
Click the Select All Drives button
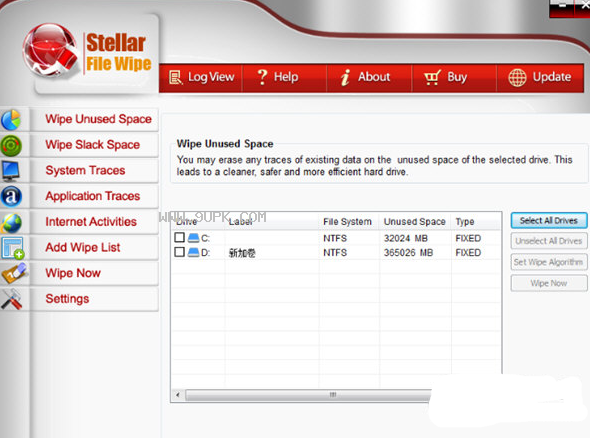tap(549, 220)
